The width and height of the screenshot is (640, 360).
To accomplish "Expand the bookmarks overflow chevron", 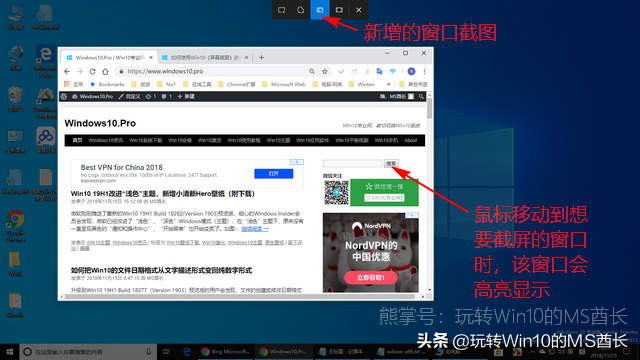I will coord(389,84).
